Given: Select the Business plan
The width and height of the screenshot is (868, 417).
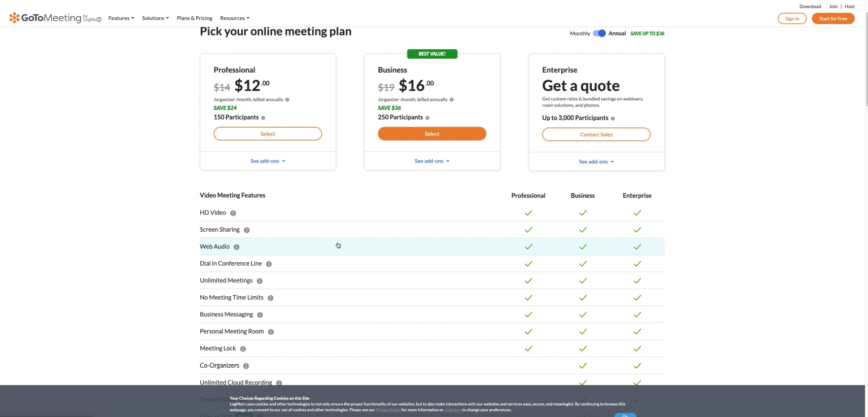Looking at the screenshot, I should tap(432, 134).
